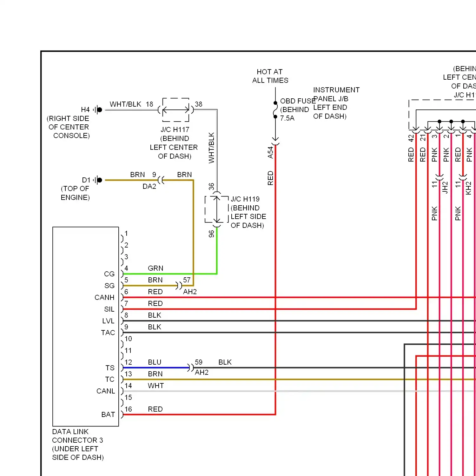Select the BRN wire label on pin 13
The width and height of the screenshot is (476, 476).
pyautogui.click(x=155, y=374)
